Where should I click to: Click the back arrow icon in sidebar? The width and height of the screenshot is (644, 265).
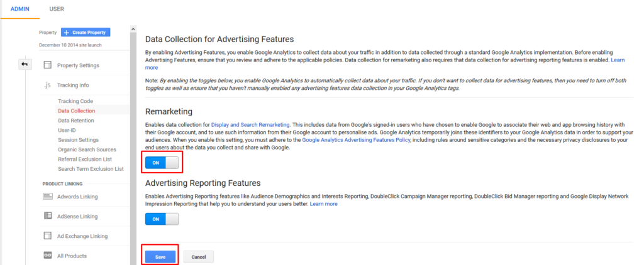pos(25,65)
